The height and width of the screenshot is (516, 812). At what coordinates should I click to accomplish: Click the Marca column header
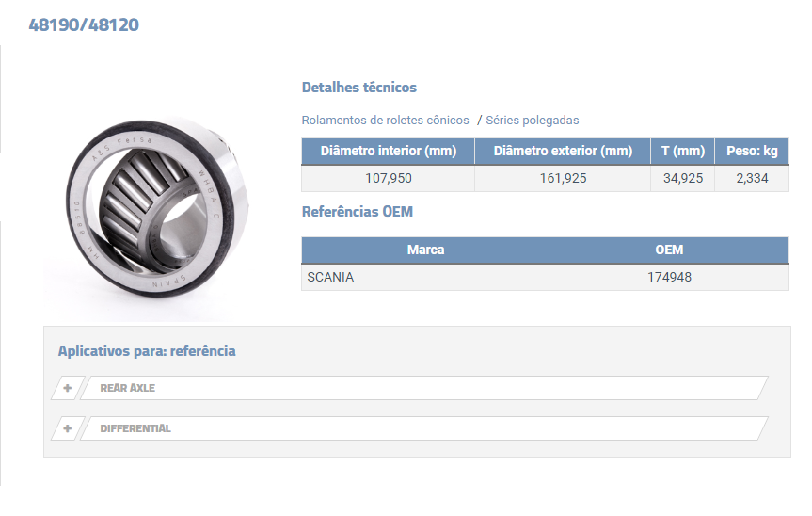tap(425, 250)
